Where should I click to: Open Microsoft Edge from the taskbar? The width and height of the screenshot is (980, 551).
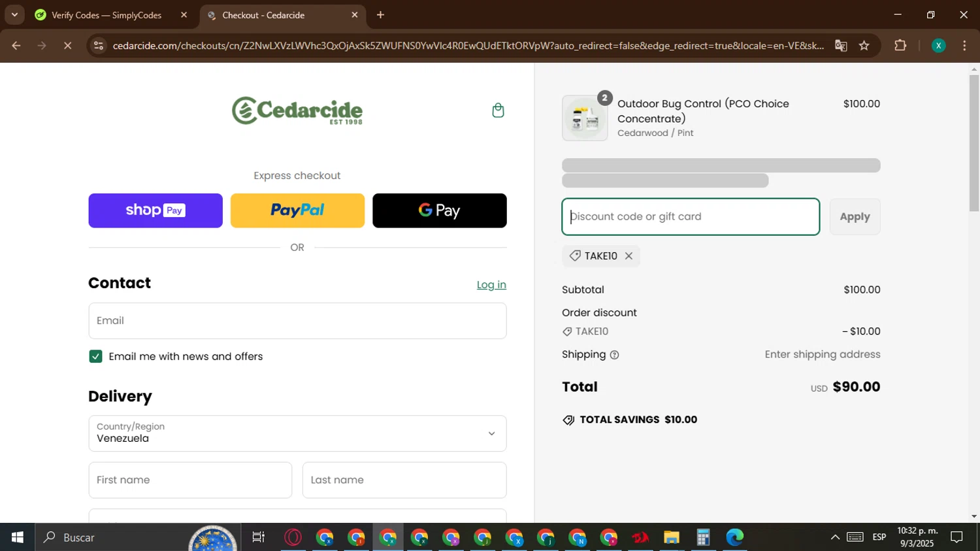click(x=734, y=537)
